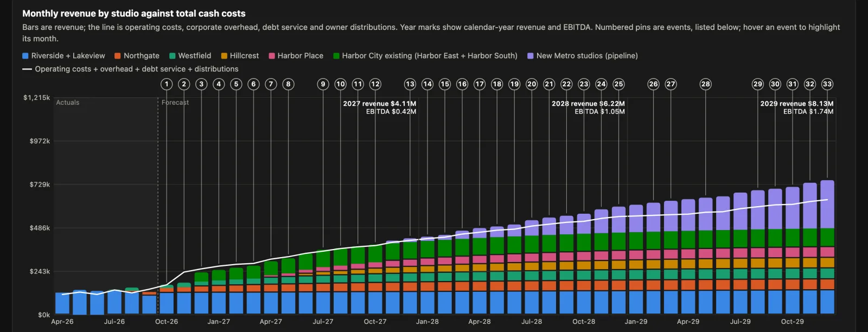Click event pin number 5
This screenshot has width=868, height=332.
(236, 84)
